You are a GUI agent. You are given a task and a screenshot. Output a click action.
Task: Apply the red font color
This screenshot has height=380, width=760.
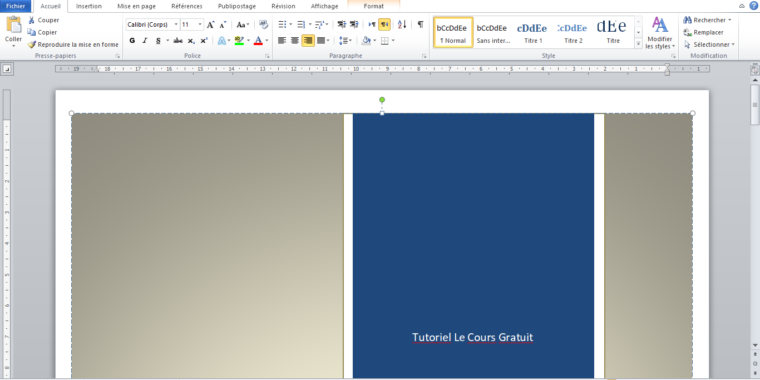[258, 41]
